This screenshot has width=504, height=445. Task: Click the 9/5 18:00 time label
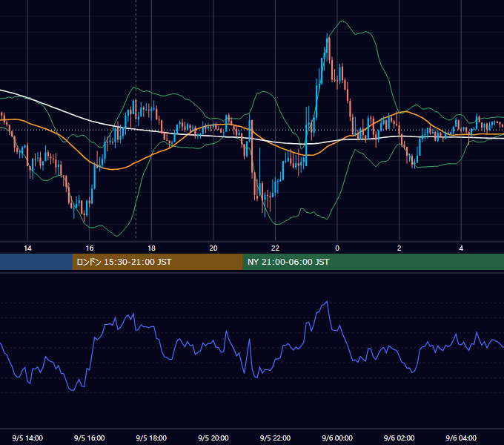click(151, 438)
